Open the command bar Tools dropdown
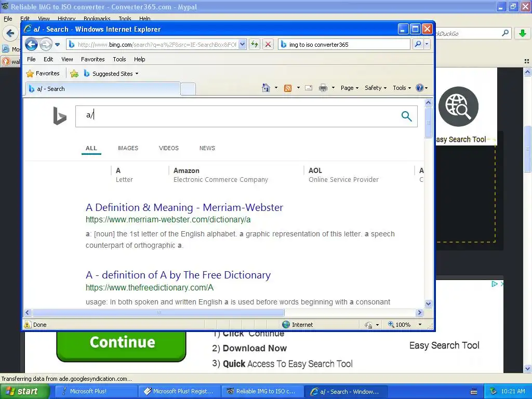 pos(402,88)
